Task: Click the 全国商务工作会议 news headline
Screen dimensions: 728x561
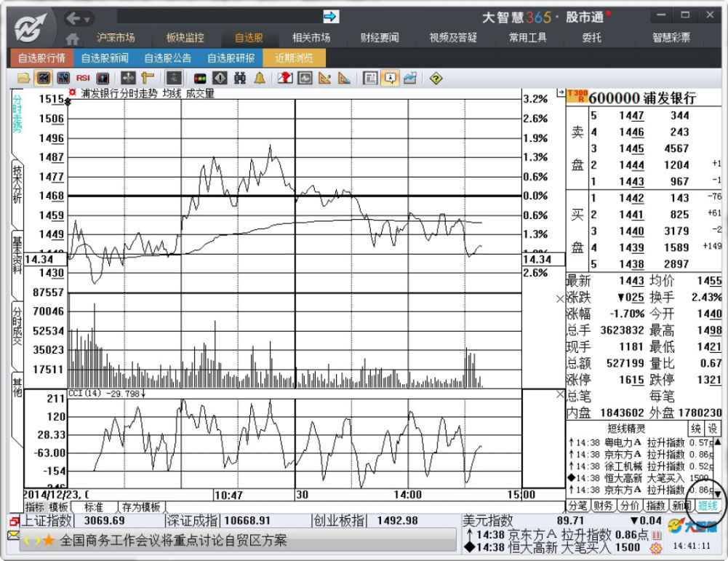Action: 173,541
